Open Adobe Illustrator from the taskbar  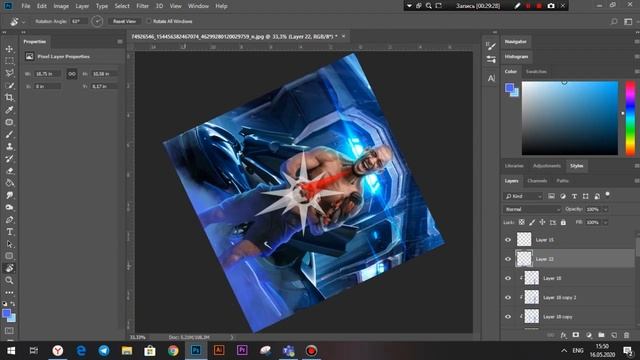pos(219,351)
